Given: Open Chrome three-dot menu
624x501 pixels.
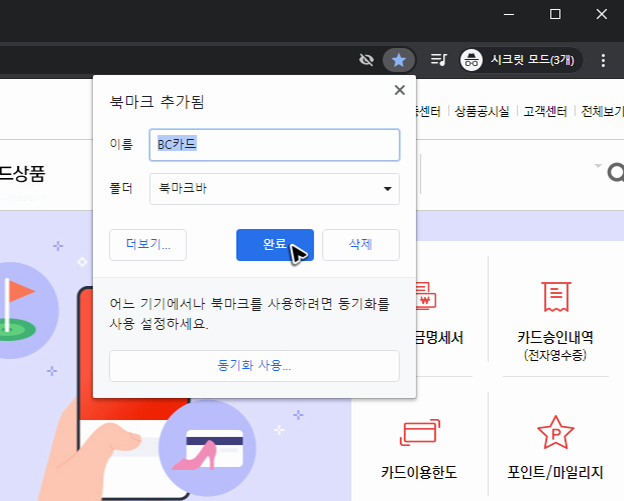Looking at the screenshot, I should (x=603, y=60).
